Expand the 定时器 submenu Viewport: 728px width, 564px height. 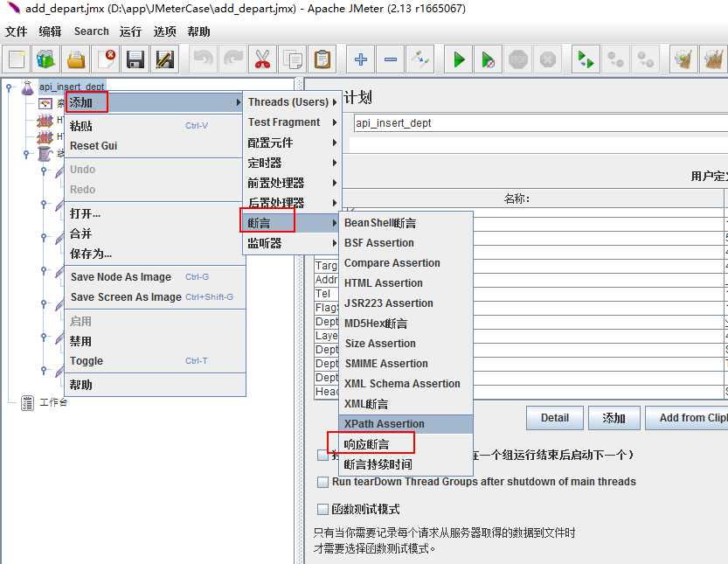click(x=292, y=163)
